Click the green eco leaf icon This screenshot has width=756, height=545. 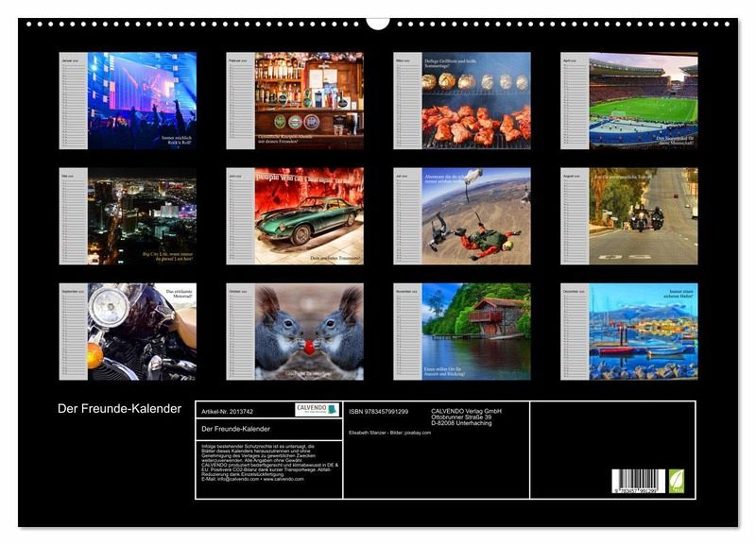tap(676, 481)
